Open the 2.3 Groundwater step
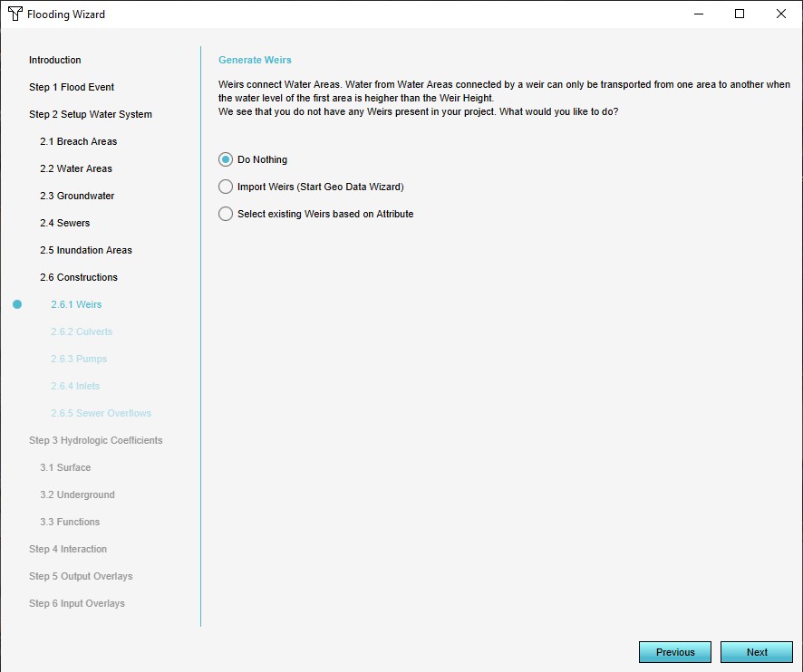Viewport: 803px width, 672px height. coord(76,196)
